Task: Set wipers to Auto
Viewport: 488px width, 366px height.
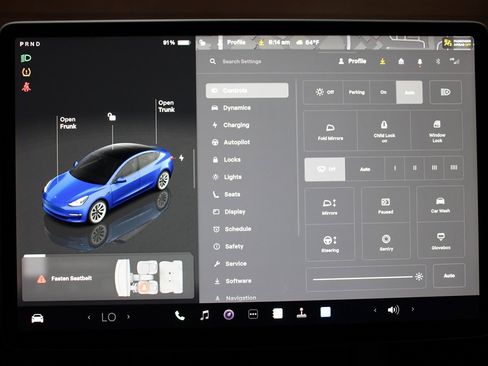Action: 365,169
